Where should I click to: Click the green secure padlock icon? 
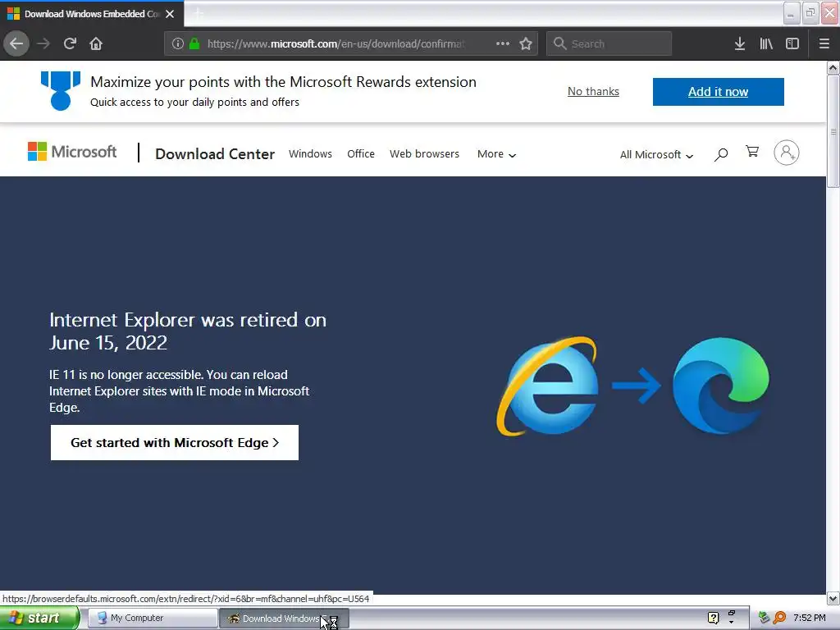click(x=194, y=43)
